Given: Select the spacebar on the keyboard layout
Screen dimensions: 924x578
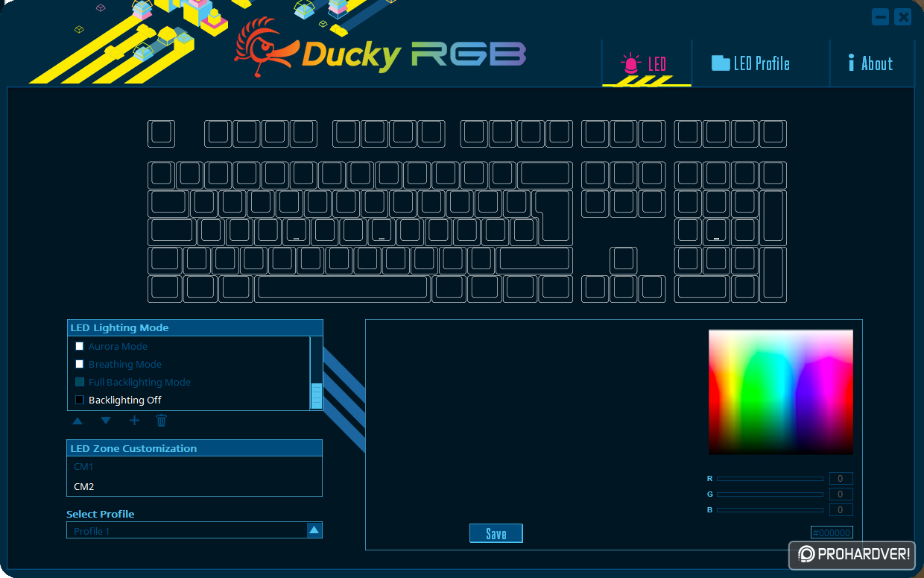Looking at the screenshot, I should pyautogui.click(x=342, y=289).
